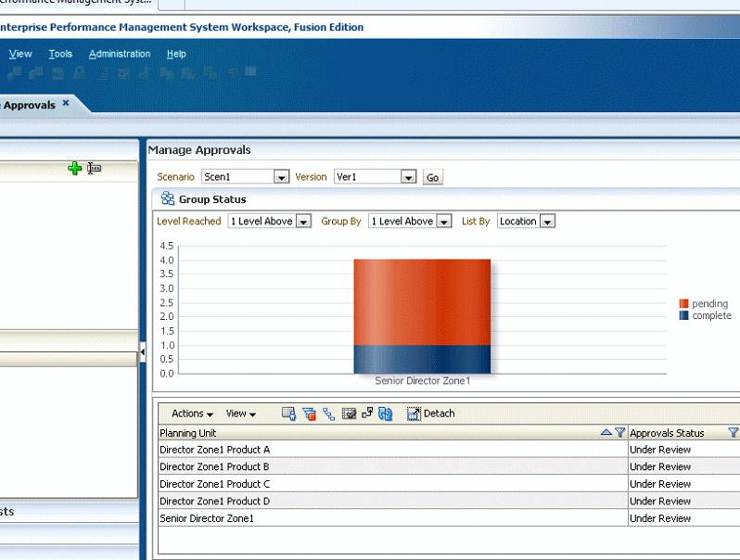Click the refresh icon in table toolbar

tap(386, 414)
